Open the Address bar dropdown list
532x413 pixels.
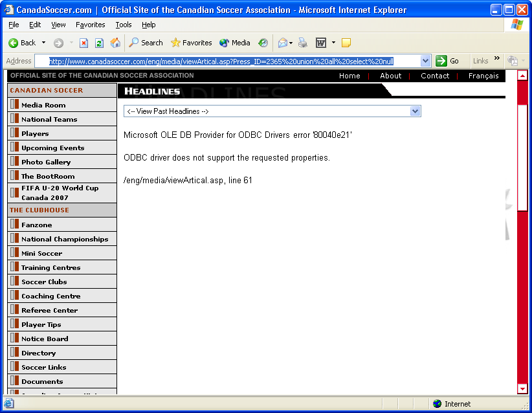pos(425,61)
